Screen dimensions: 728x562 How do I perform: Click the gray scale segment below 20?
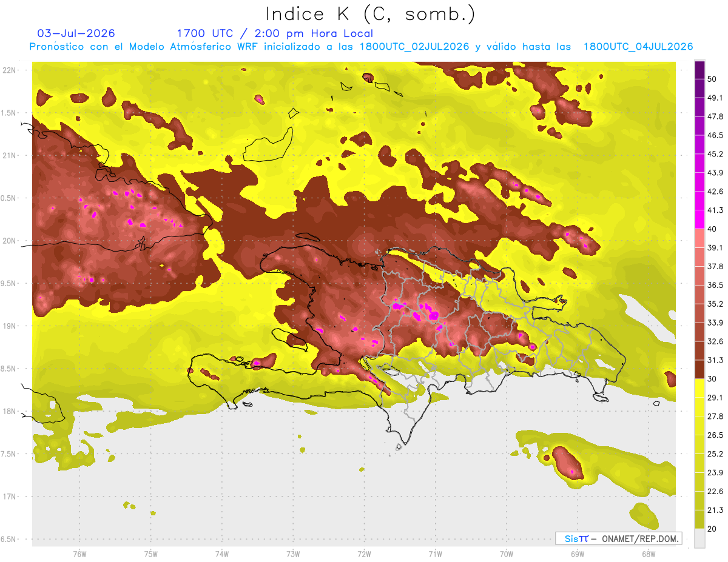click(x=699, y=538)
